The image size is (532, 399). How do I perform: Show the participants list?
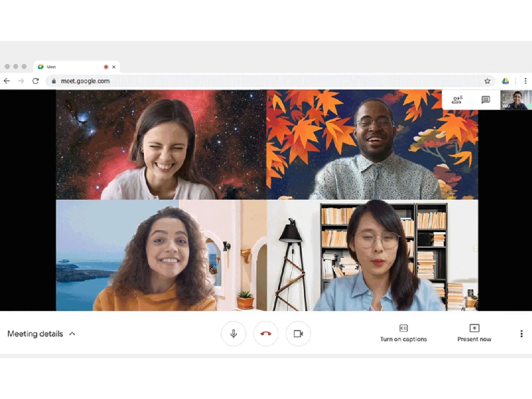coord(457,100)
